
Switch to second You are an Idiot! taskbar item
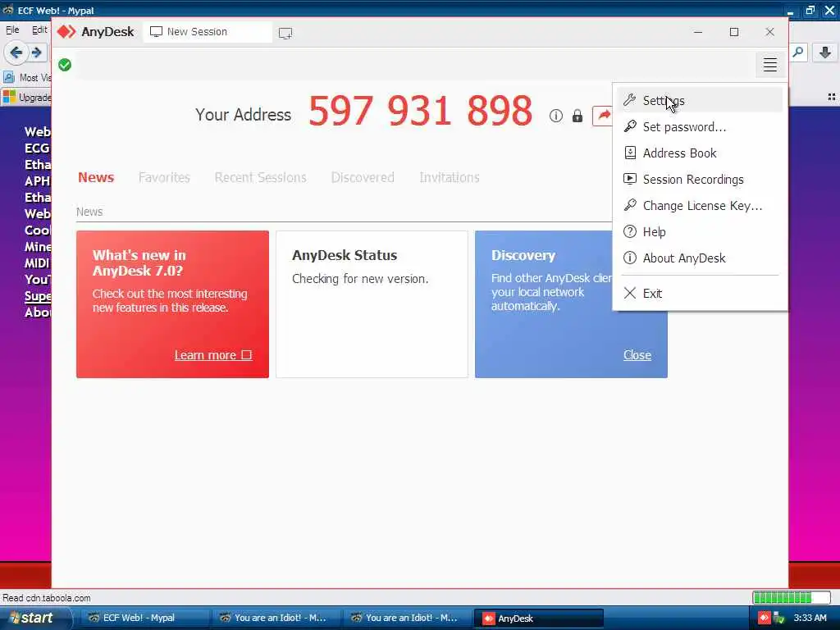[407, 619]
